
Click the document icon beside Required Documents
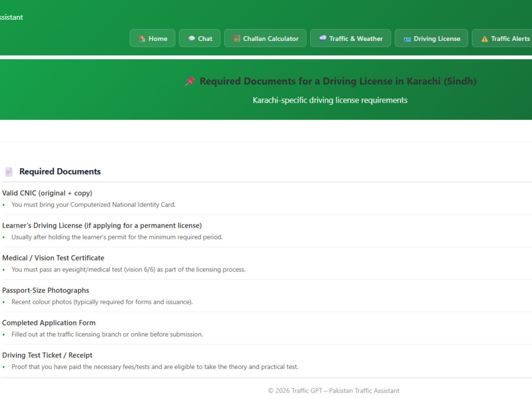pos(9,172)
